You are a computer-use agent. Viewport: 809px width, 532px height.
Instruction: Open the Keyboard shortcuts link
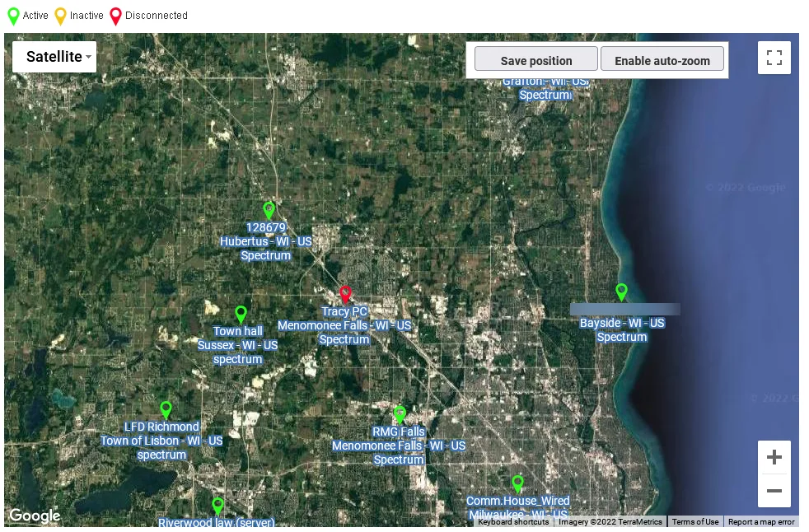513,521
